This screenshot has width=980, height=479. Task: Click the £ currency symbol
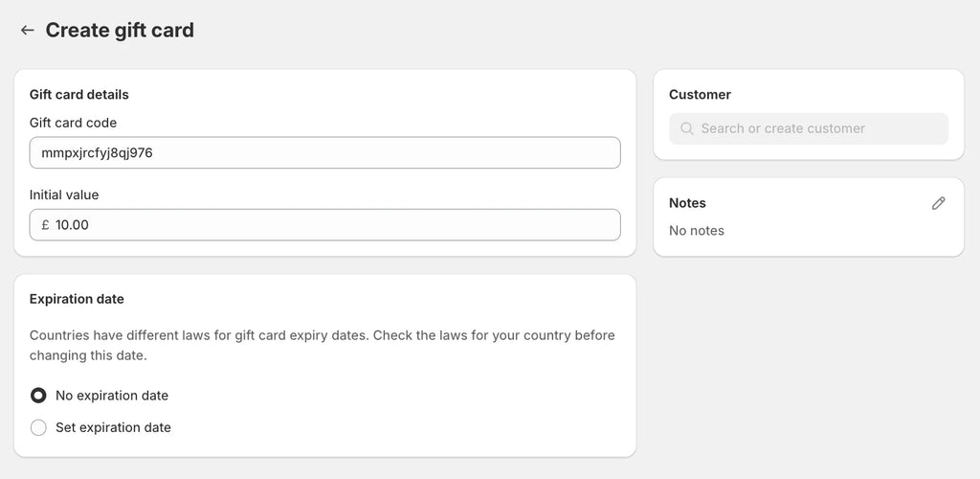click(45, 225)
